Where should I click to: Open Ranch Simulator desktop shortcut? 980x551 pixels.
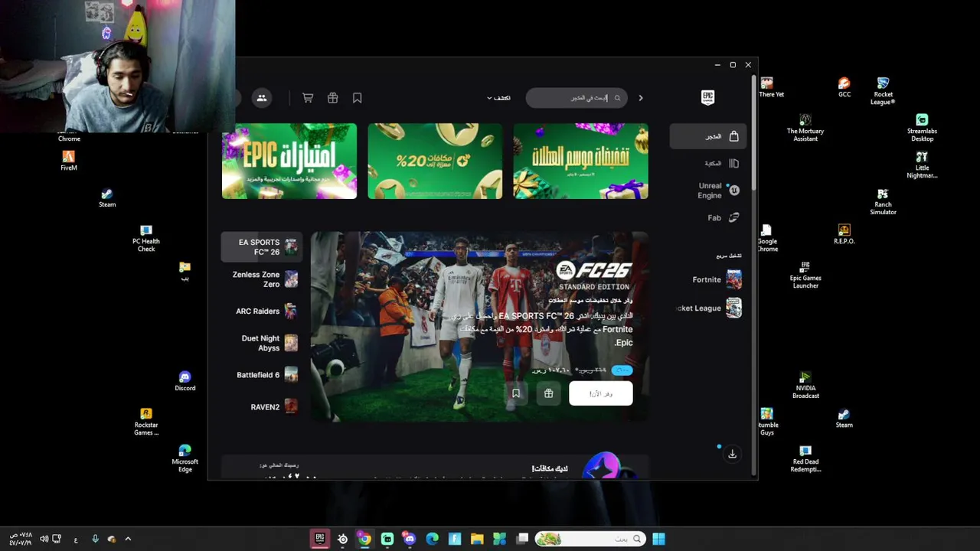point(883,201)
